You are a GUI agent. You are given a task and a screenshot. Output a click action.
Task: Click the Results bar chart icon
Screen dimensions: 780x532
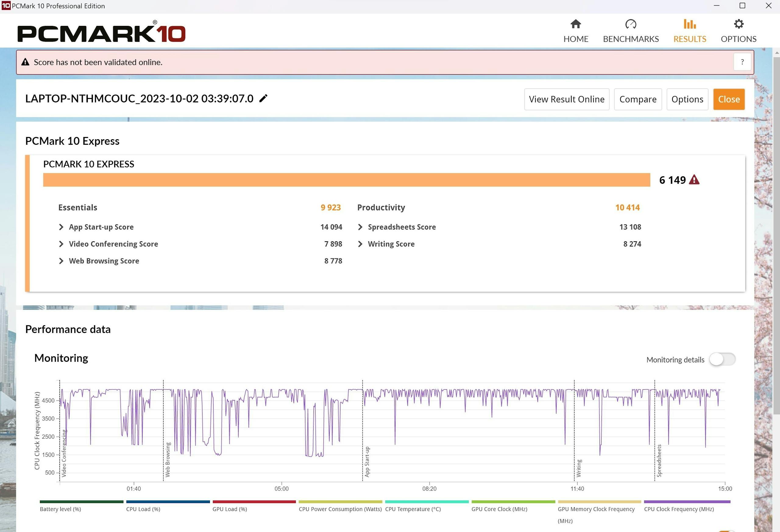pyautogui.click(x=690, y=24)
